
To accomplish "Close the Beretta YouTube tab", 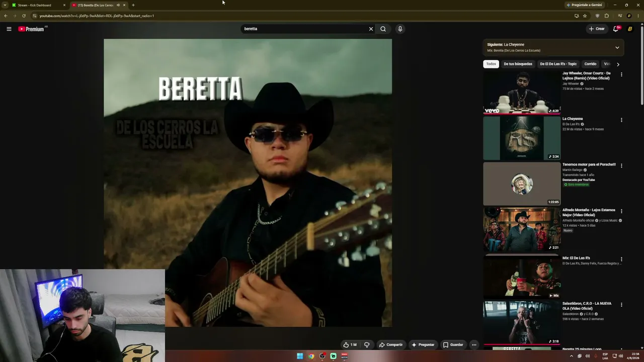I will point(124,5).
